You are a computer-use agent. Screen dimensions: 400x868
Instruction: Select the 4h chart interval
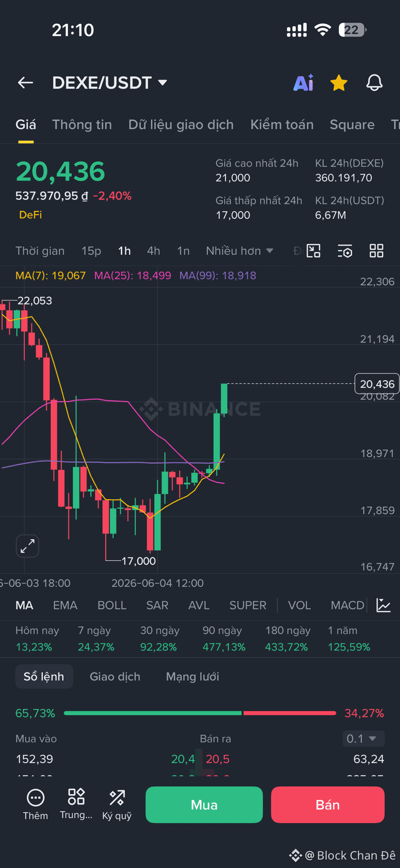pos(154,251)
